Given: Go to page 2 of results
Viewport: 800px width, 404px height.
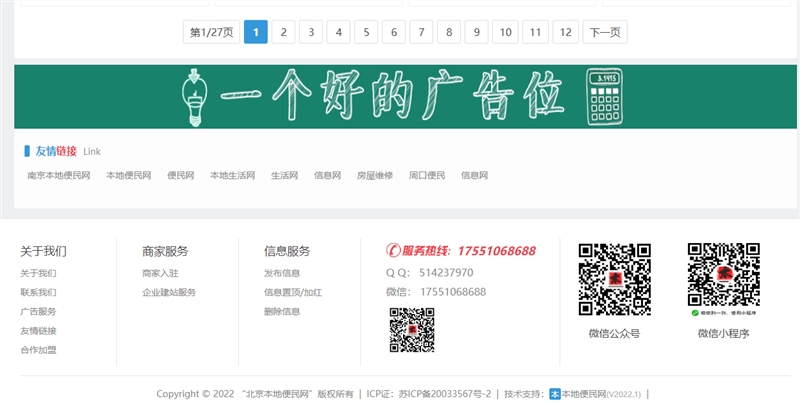Looking at the screenshot, I should click(283, 32).
